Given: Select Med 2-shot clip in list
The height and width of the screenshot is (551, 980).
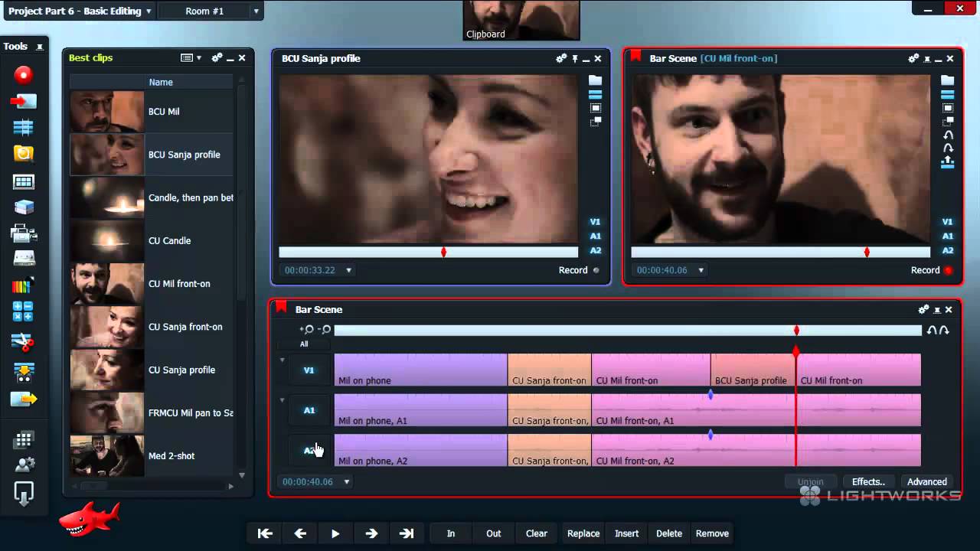Looking at the screenshot, I should (152, 456).
